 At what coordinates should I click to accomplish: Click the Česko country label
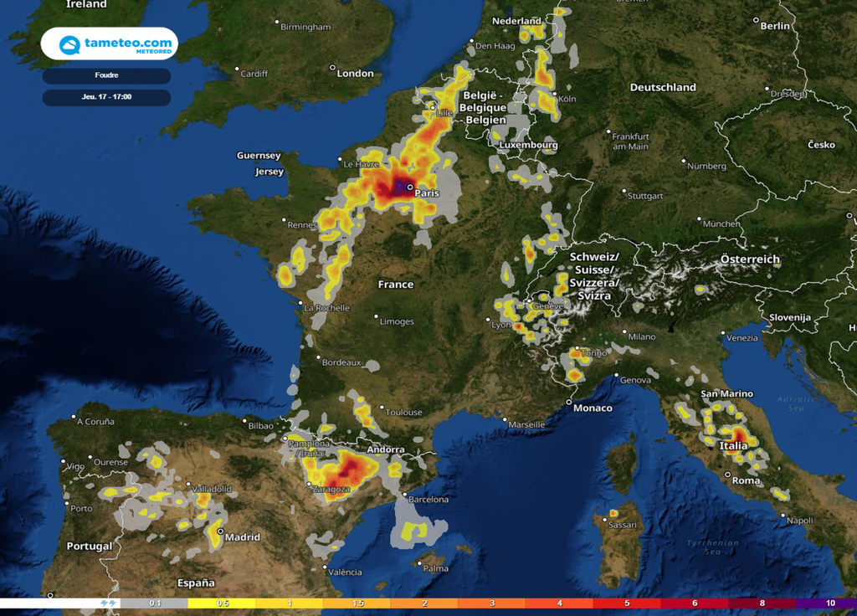822,144
